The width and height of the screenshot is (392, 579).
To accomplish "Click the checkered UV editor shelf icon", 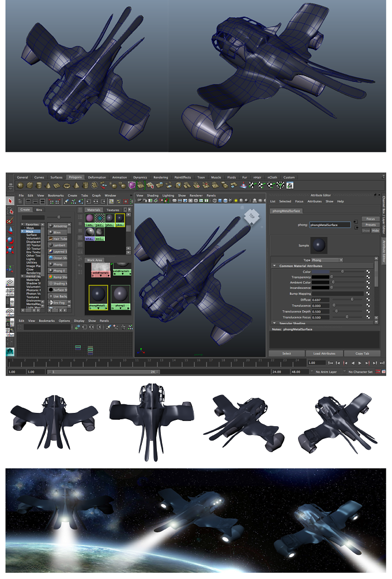I will point(290,185).
